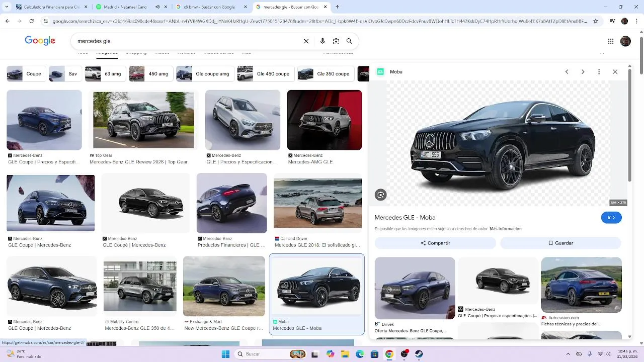
Task: Close the Moba image preview panel
Action: point(615,72)
